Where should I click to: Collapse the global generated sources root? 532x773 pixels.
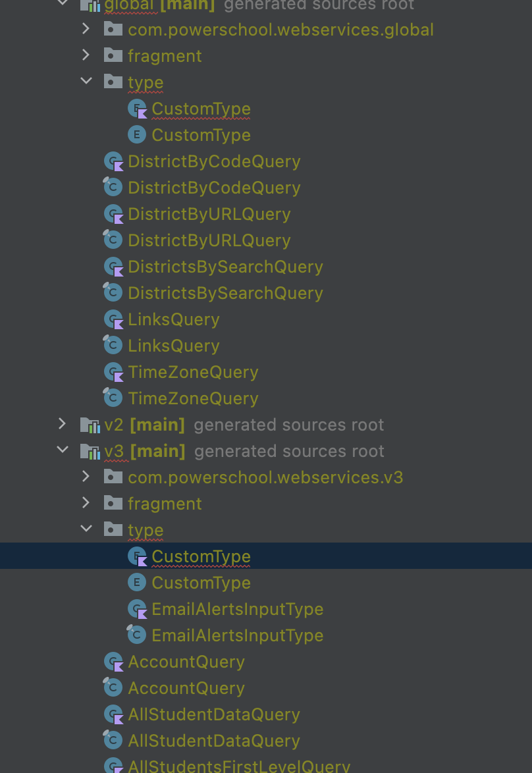[x=63, y=4]
